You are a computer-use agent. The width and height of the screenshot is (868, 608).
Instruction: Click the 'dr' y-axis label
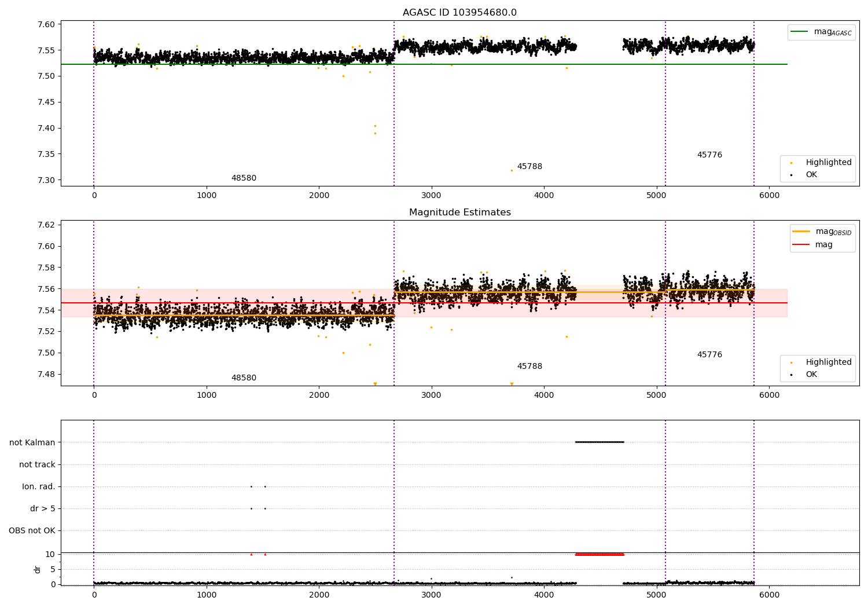pyautogui.click(x=38, y=569)
